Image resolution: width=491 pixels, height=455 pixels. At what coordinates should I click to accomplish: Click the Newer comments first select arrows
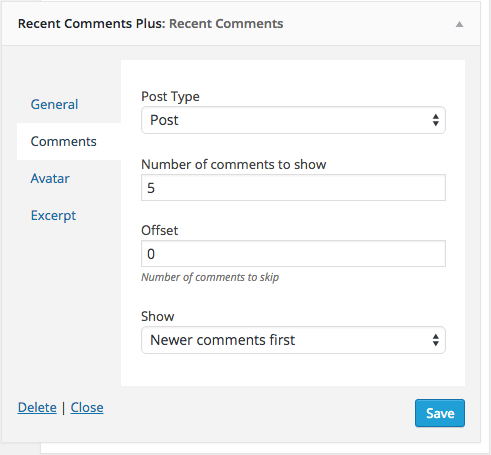435,340
